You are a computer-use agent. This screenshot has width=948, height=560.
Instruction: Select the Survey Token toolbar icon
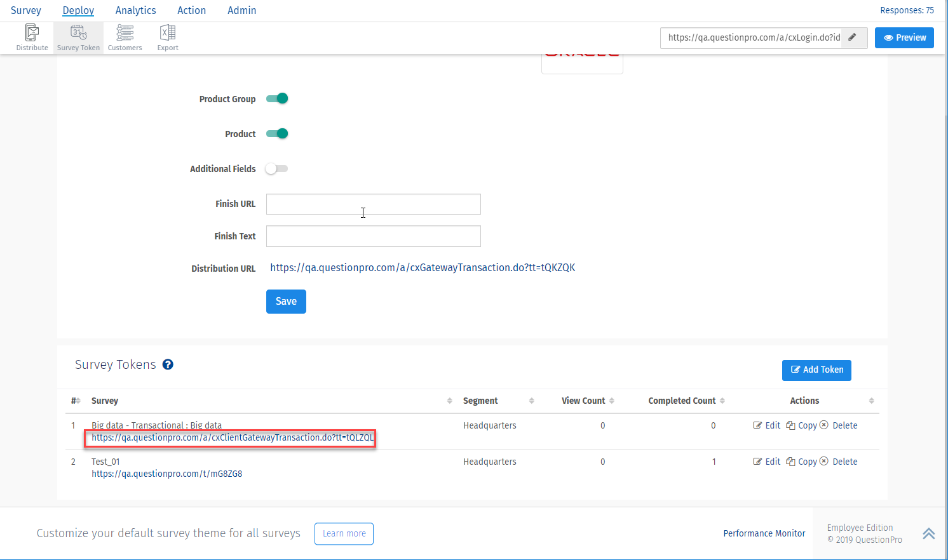[x=78, y=37]
